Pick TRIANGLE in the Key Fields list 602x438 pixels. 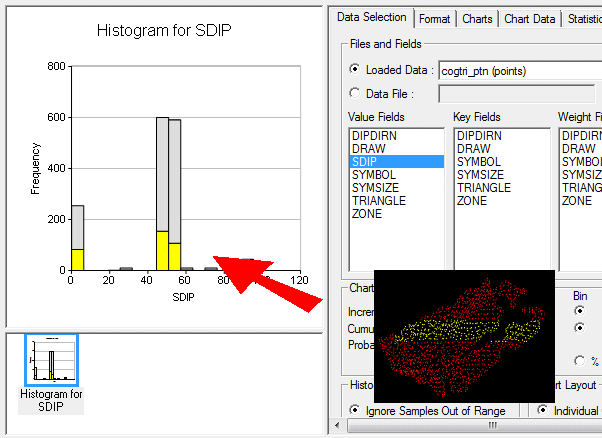click(x=483, y=187)
